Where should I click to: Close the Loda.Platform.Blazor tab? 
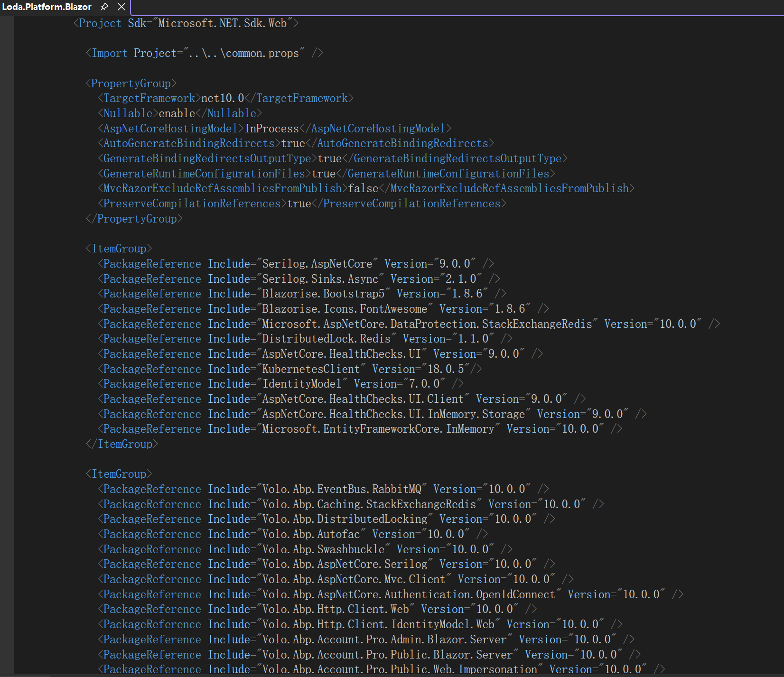click(x=121, y=7)
